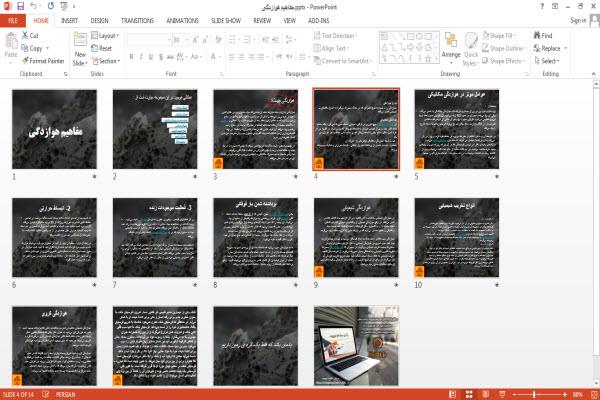Click the New Slide icon
Viewport: 600px width, 400px height.
(80, 41)
